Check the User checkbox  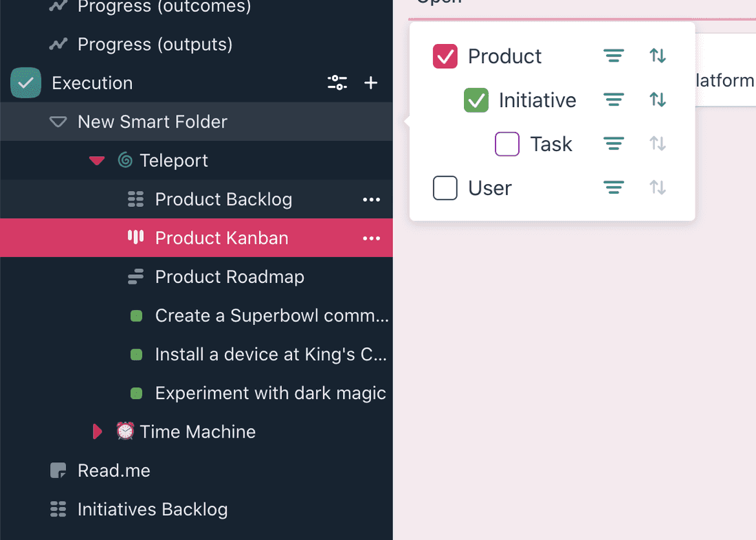pyautogui.click(x=445, y=188)
